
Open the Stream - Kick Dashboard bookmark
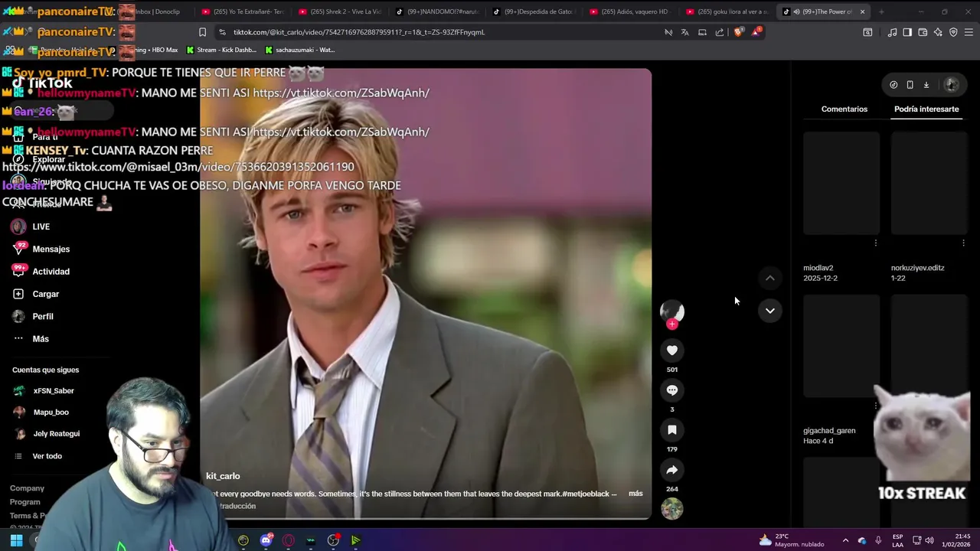pyautogui.click(x=221, y=50)
